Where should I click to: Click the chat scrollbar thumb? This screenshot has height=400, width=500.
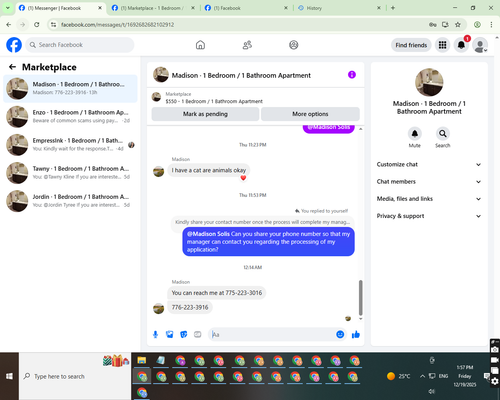coord(360,298)
